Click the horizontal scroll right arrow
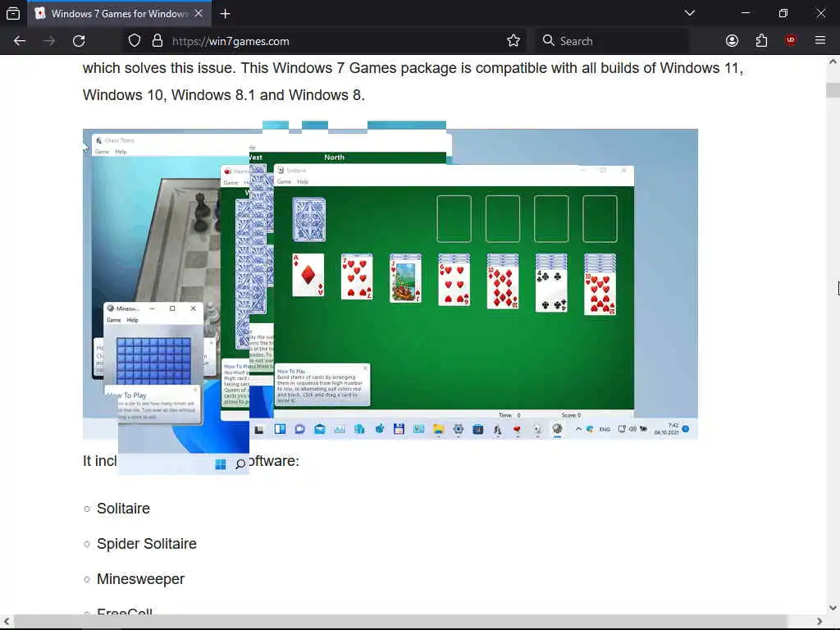Image resolution: width=840 pixels, height=630 pixels. click(x=819, y=622)
